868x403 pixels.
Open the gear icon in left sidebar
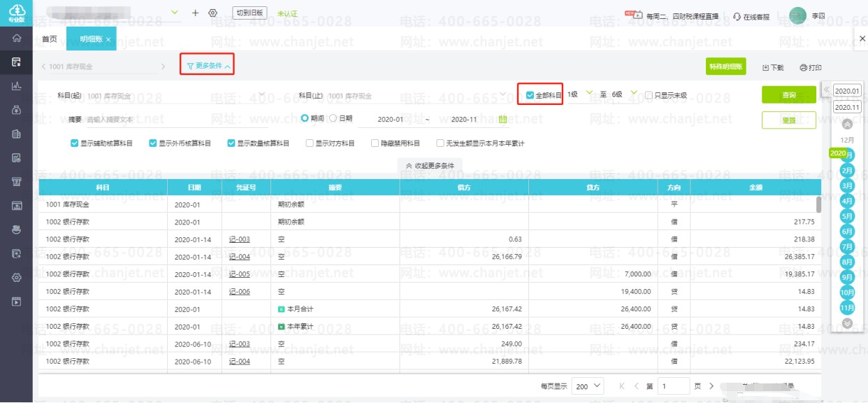[x=16, y=277]
